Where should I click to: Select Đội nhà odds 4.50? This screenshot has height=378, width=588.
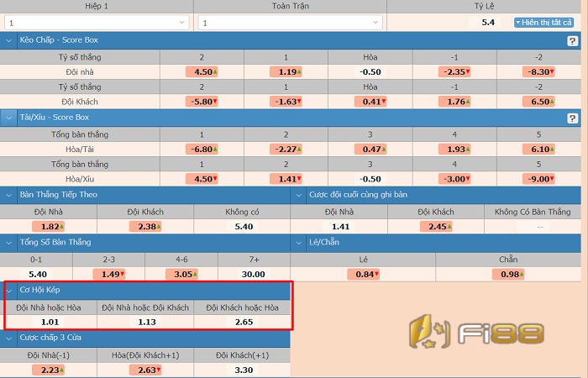(x=202, y=72)
